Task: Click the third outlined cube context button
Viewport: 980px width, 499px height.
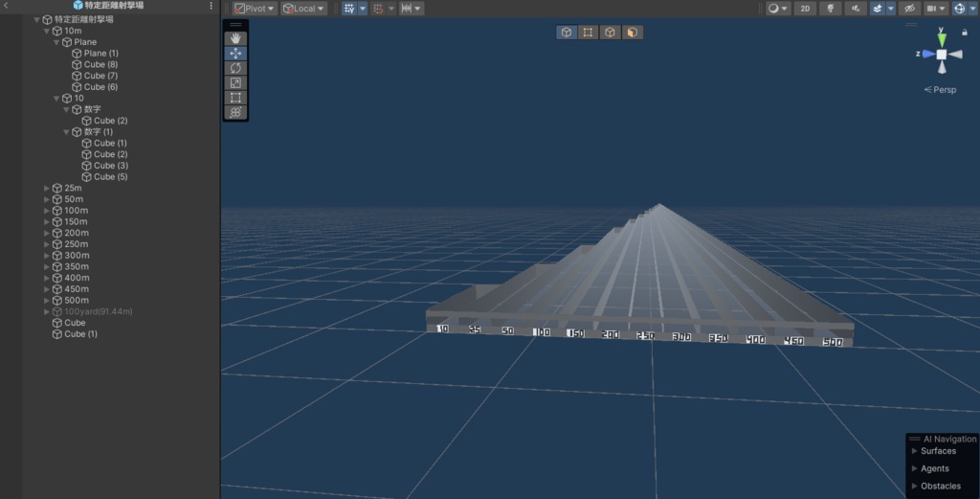Action: click(x=610, y=33)
